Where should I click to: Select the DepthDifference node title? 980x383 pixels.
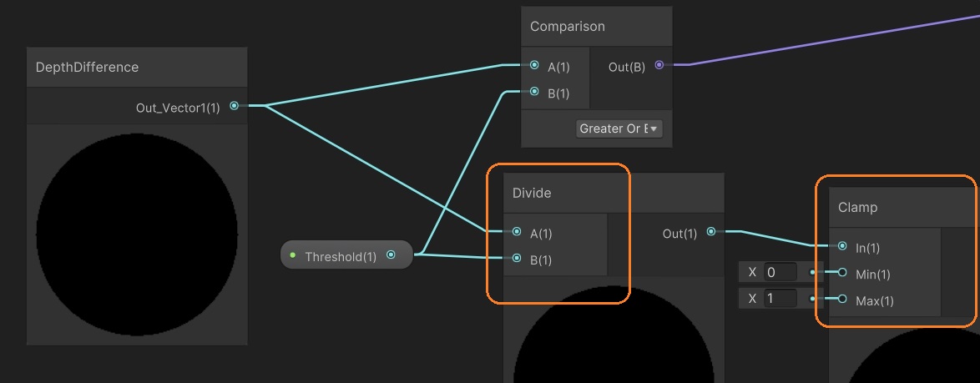click(87, 68)
